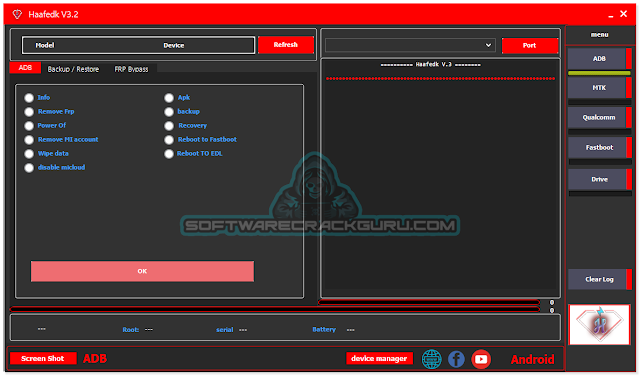Viewport: 640px width, 376px height.
Task: Click the red ADB label at bottom
Action: (95, 358)
